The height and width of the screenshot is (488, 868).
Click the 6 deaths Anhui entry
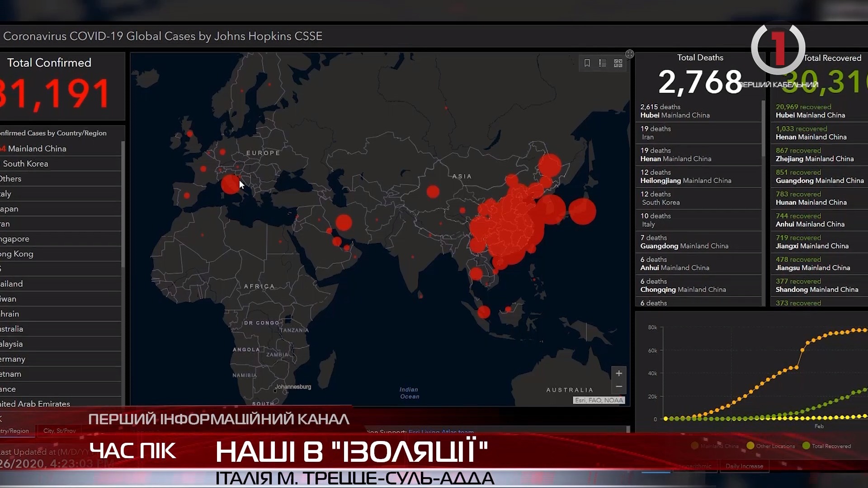point(698,263)
